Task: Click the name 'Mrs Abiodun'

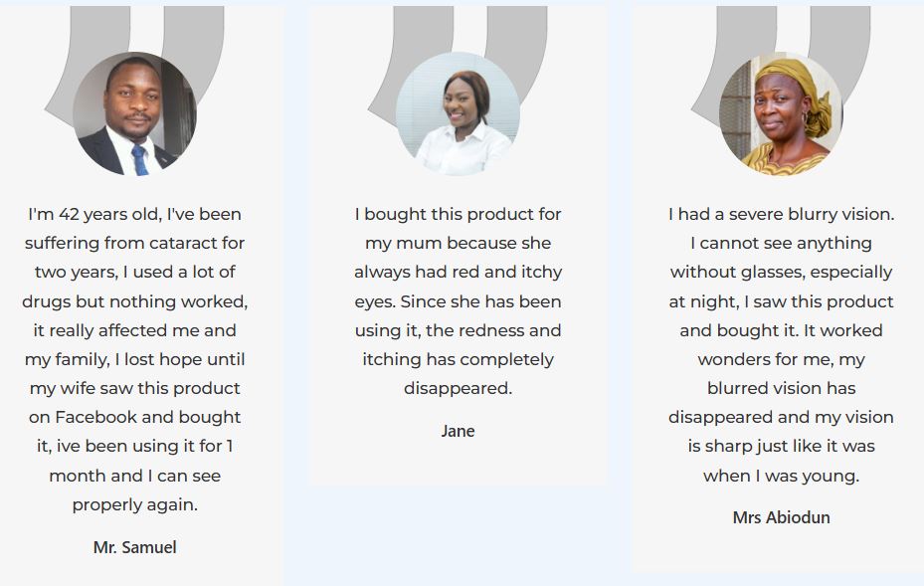Action: coord(781,517)
